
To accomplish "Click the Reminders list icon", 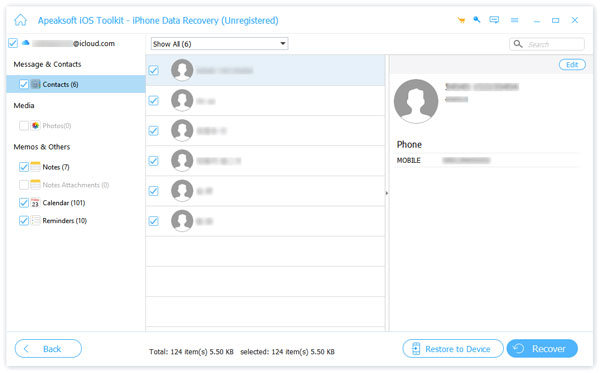I will coord(36,220).
